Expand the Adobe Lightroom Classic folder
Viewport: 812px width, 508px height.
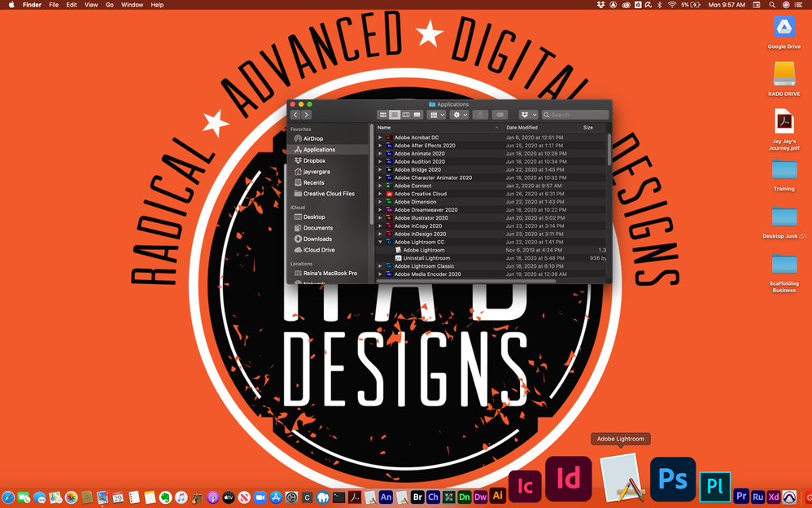click(380, 266)
